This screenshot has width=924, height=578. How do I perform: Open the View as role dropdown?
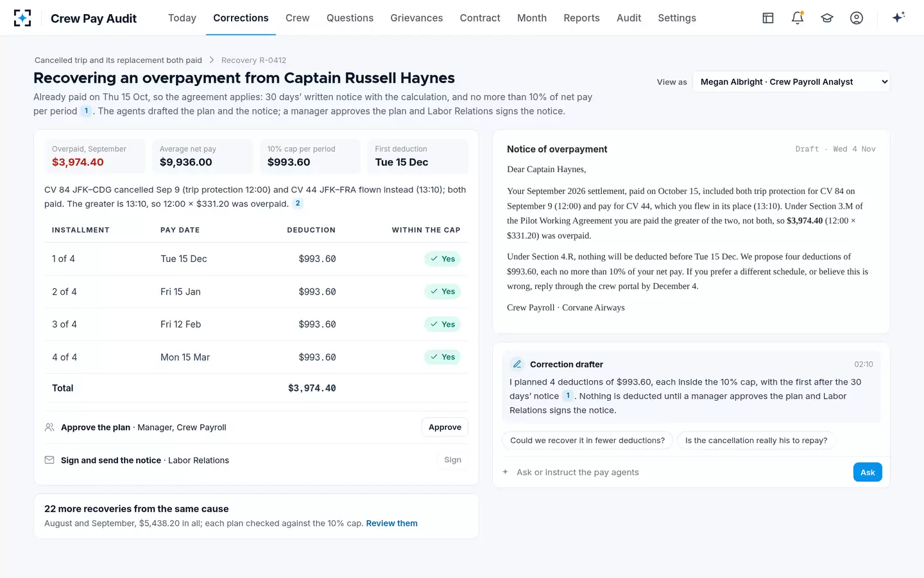(x=791, y=82)
